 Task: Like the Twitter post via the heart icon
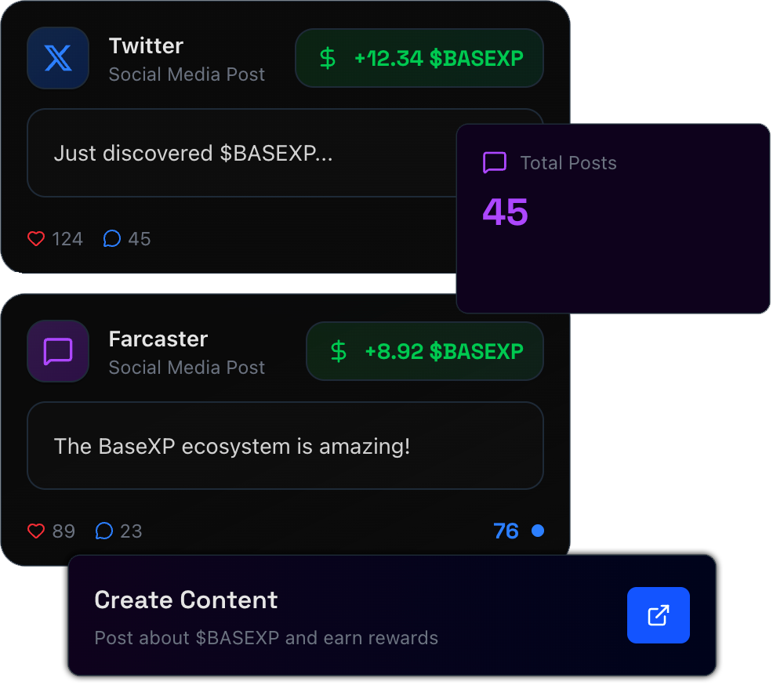36,238
